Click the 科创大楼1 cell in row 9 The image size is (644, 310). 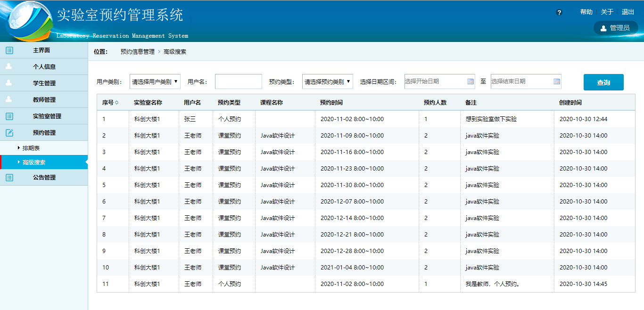147,251
